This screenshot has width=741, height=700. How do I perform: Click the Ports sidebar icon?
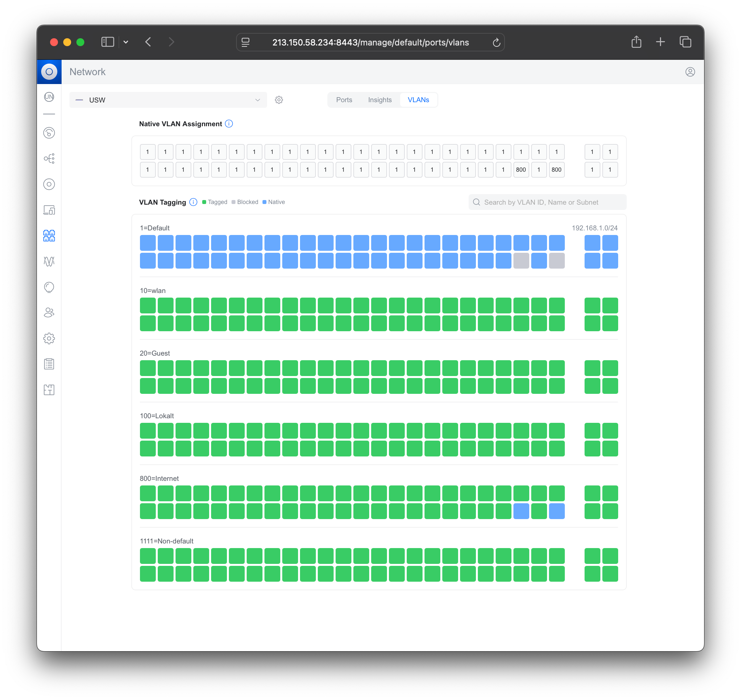49,236
